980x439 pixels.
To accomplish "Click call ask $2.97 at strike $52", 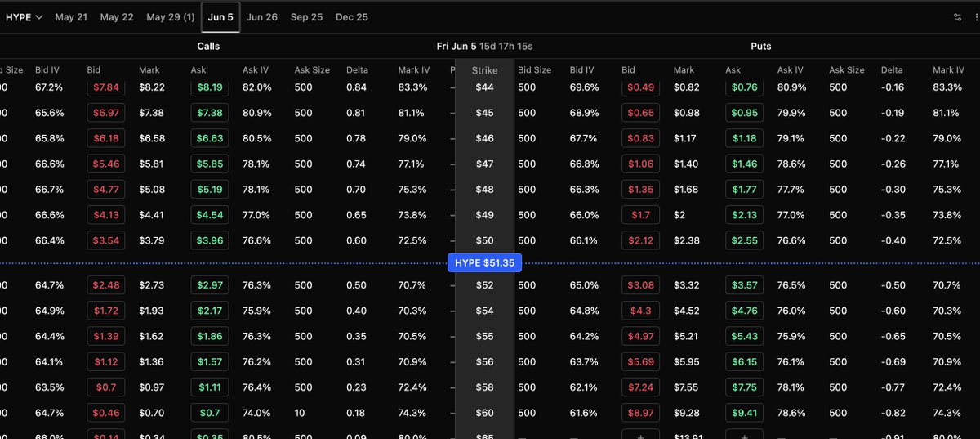I will point(210,284).
